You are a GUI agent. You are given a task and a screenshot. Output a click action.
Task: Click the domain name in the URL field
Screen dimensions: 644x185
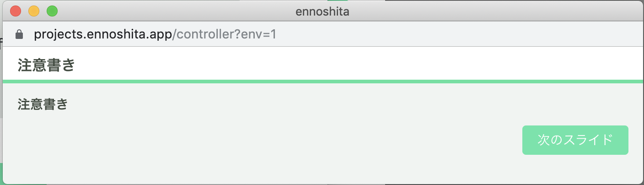[103, 35]
